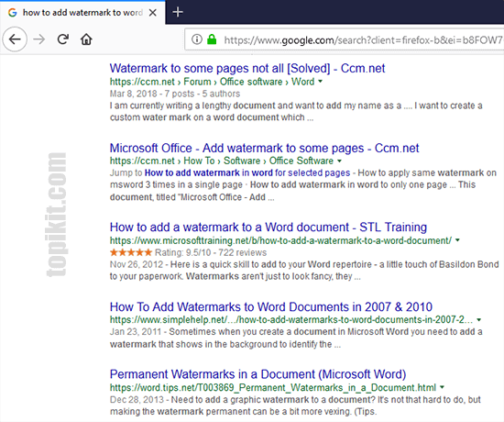Expand dropdown arrow beside microsofttraining.net URL

click(457, 240)
